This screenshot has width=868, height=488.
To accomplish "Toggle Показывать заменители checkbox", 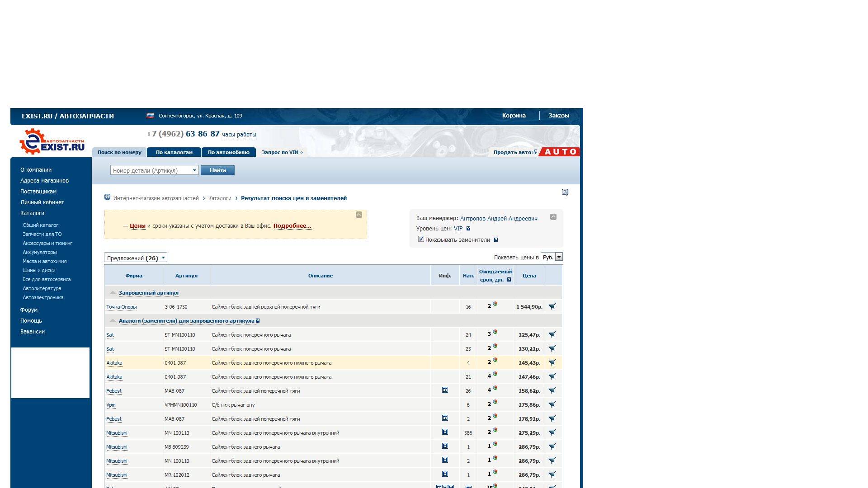I will 421,239.
